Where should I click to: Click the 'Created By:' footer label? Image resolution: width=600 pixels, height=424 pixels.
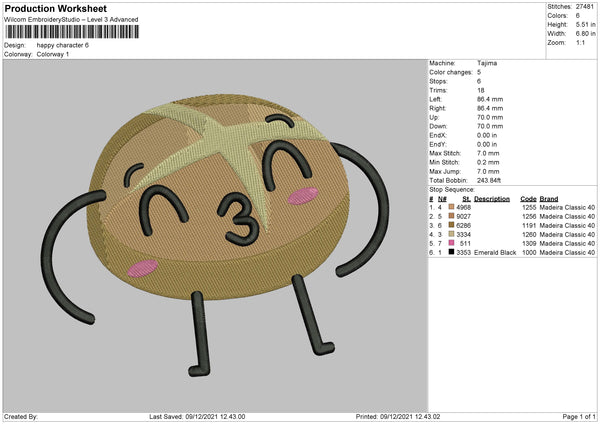point(21,417)
